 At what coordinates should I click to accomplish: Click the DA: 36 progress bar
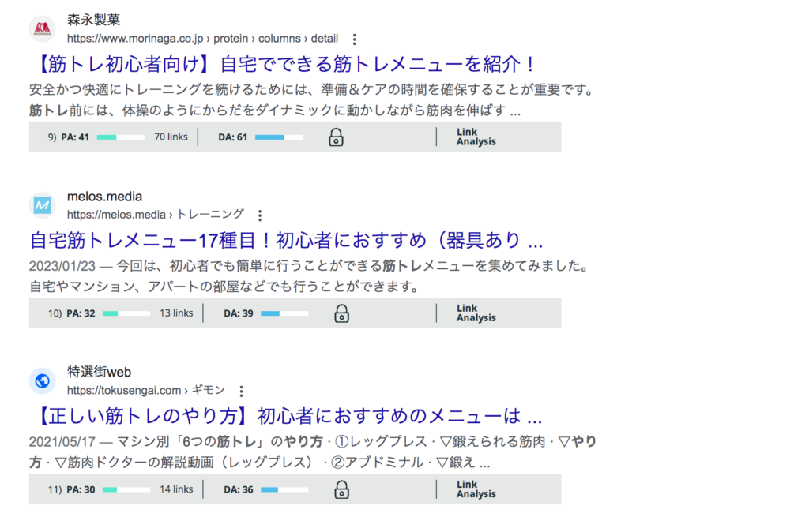284,489
